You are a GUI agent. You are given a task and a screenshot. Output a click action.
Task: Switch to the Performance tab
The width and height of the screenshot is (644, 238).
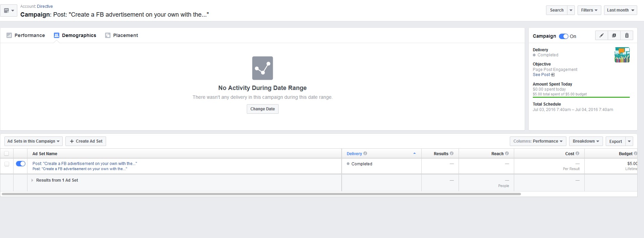click(26, 35)
